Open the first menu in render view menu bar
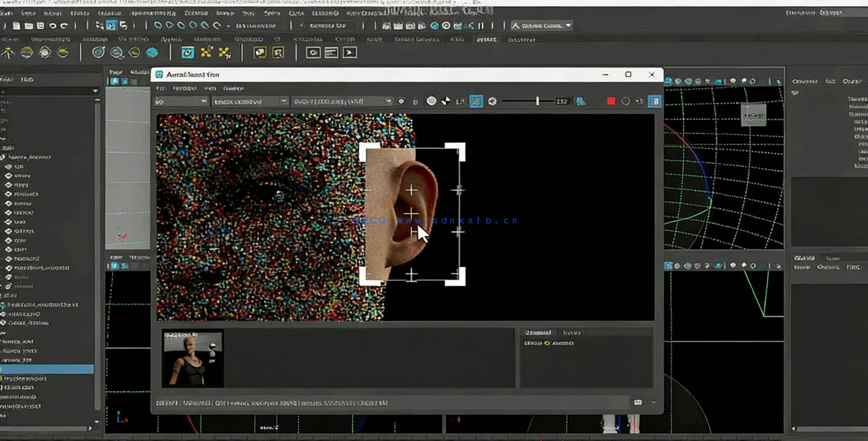The height and width of the screenshot is (441, 868). [161, 89]
